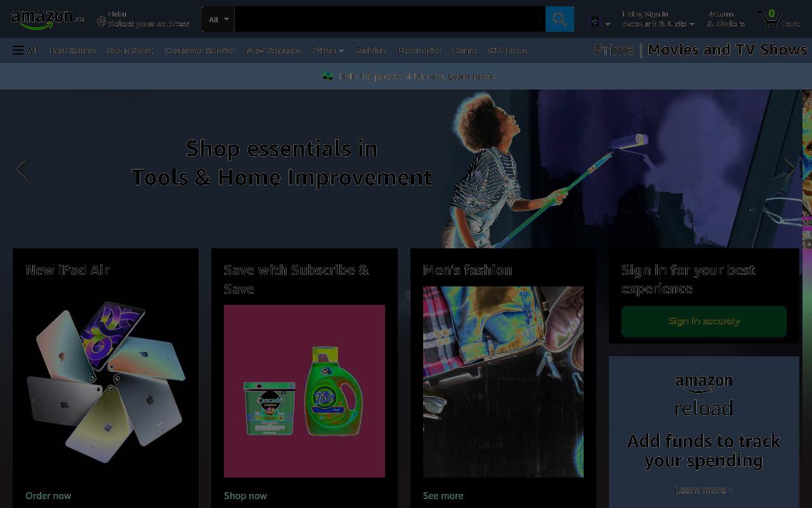Open Best Sellers in nav bar

[73, 50]
